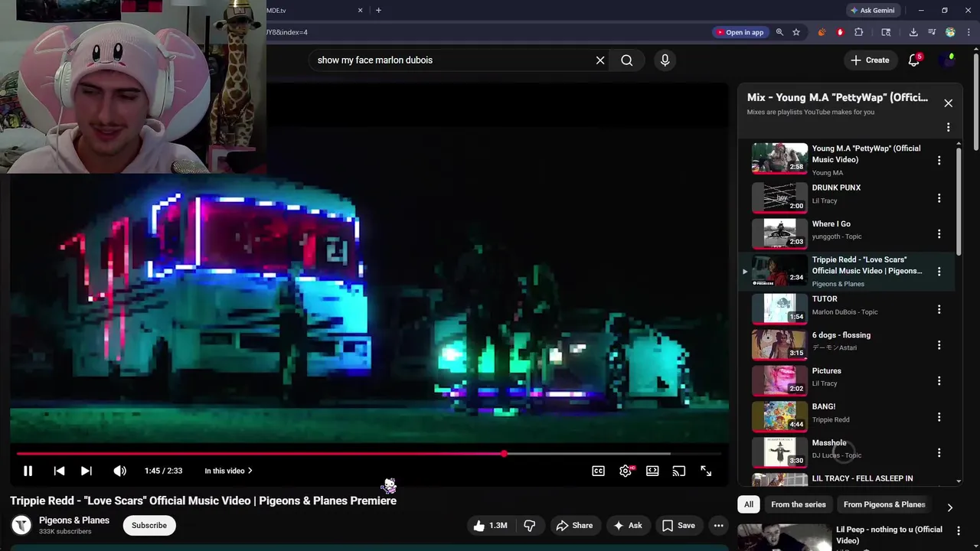
Task: Share the Love Scars video
Action: point(574,525)
